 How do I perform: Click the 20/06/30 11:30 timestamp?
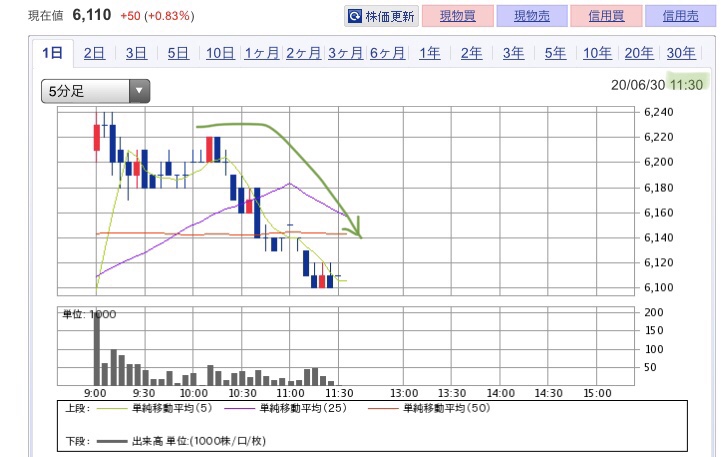[657, 85]
